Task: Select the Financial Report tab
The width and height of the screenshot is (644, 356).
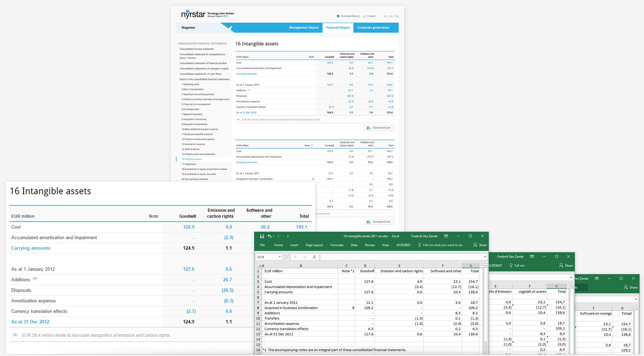Action: pyautogui.click(x=338, y=27)
